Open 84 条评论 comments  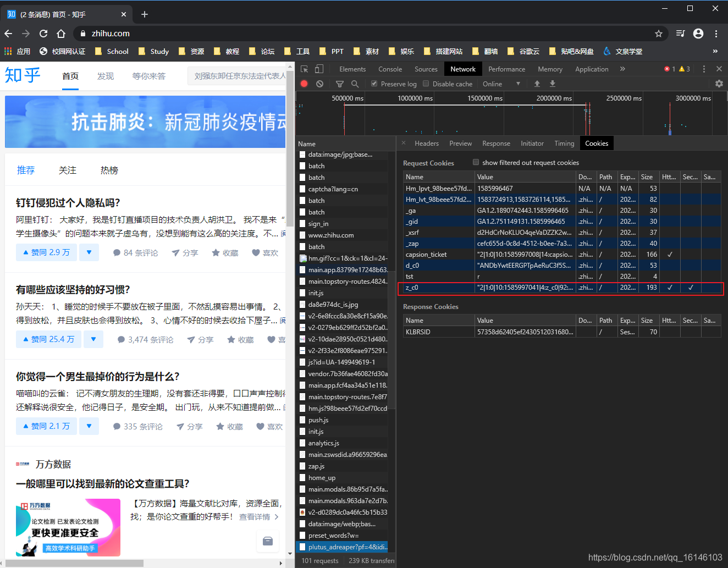[x=135, y=252]
